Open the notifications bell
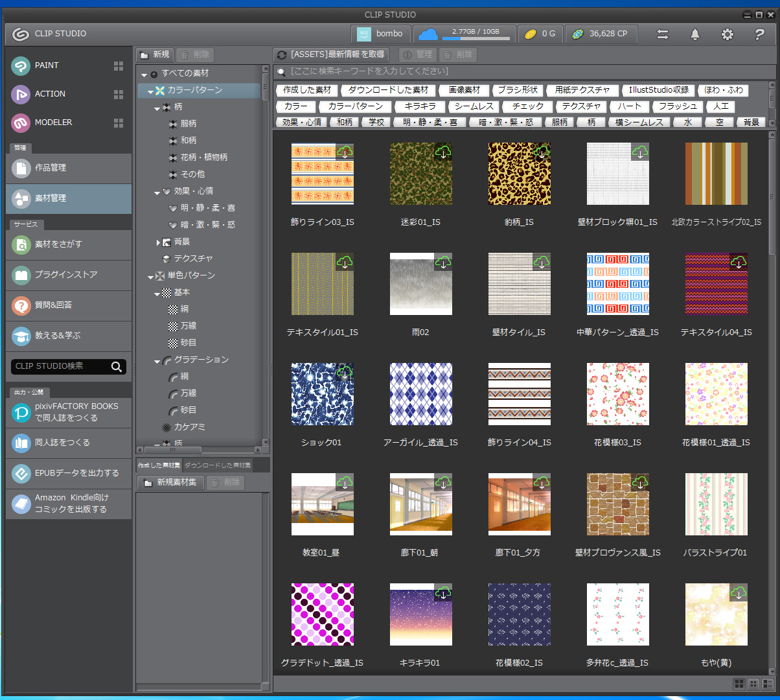This screenshot has height=700, width=780. tap(695, 34)
